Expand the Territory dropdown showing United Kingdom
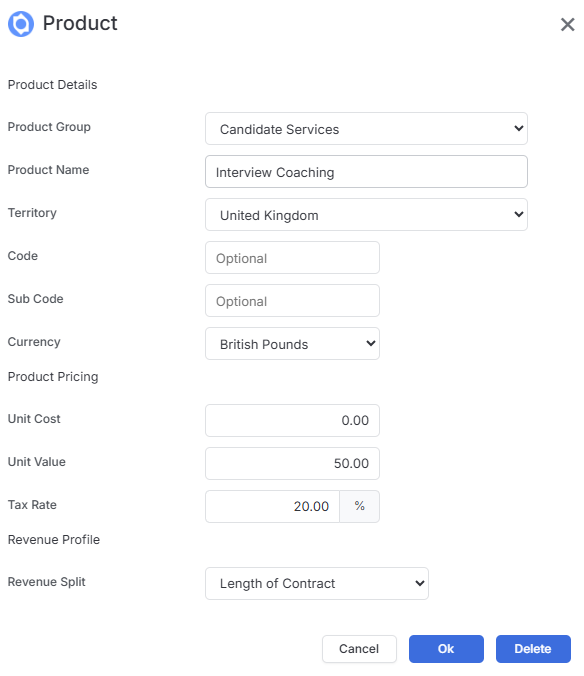This screenshot has width=584, height=676. (x=366, y=215)
